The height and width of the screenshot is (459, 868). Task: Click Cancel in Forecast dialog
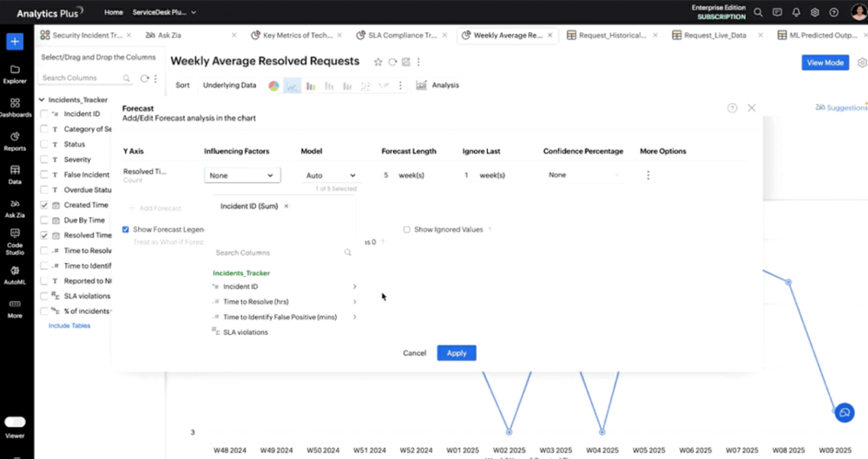click(x=415, y=352)
